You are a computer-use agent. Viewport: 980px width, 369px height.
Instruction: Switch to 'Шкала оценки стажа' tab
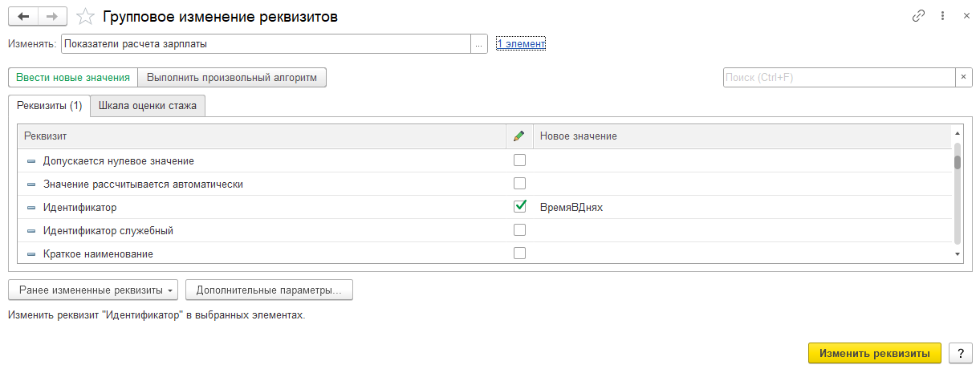148,105
